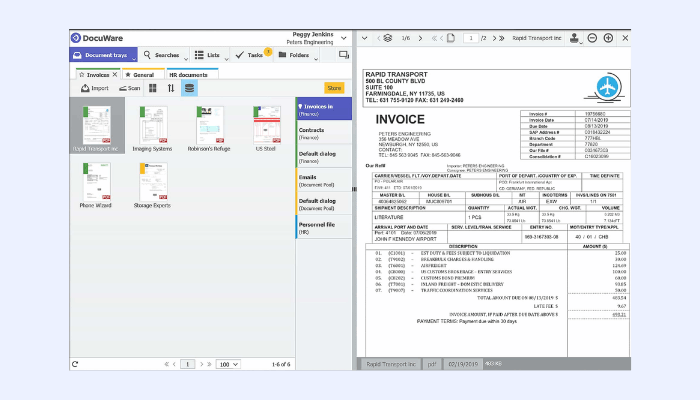Click the sort order arrows icon
The image size is (700, 400).
(x=171, y=88)
